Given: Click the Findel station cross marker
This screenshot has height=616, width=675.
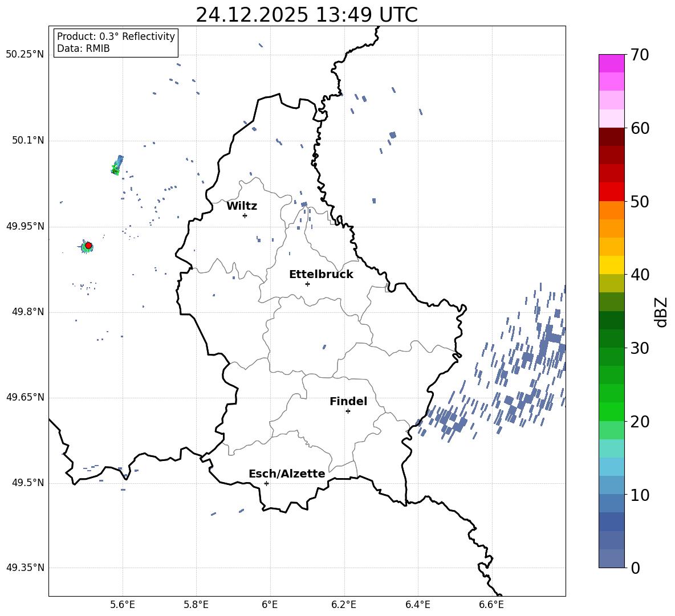Looking at the screenshot, I should (348, 411).
